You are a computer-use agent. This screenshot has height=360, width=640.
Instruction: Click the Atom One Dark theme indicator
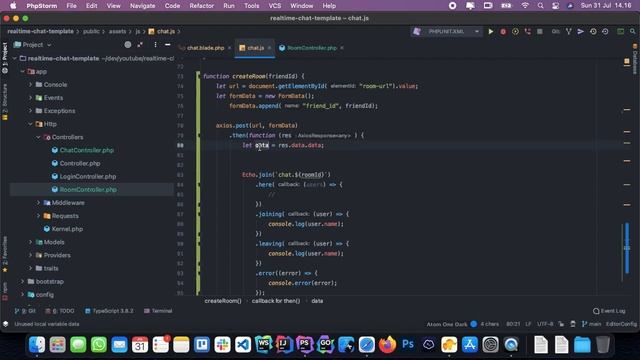(x=447, y=324)
